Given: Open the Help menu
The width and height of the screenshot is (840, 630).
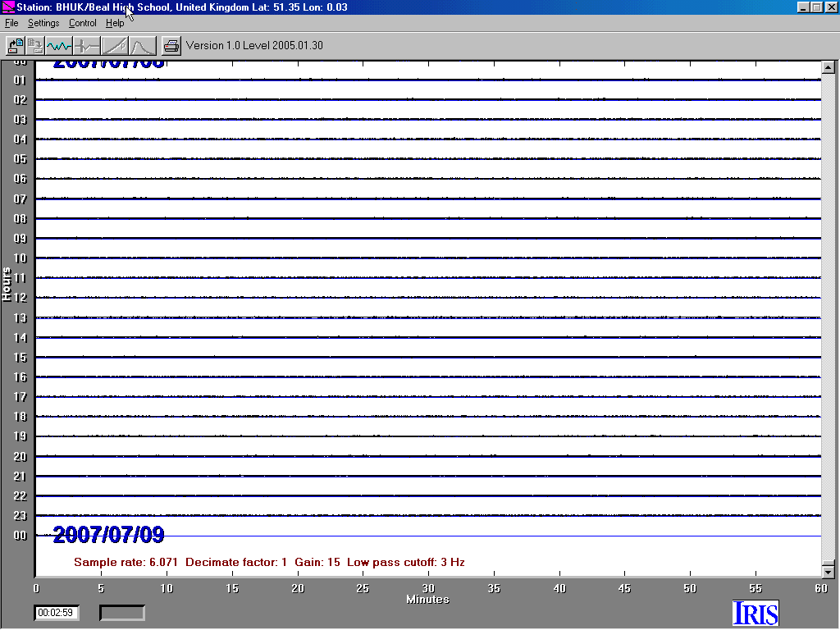Looking at the screenshot, I should [x=115, y=23].
